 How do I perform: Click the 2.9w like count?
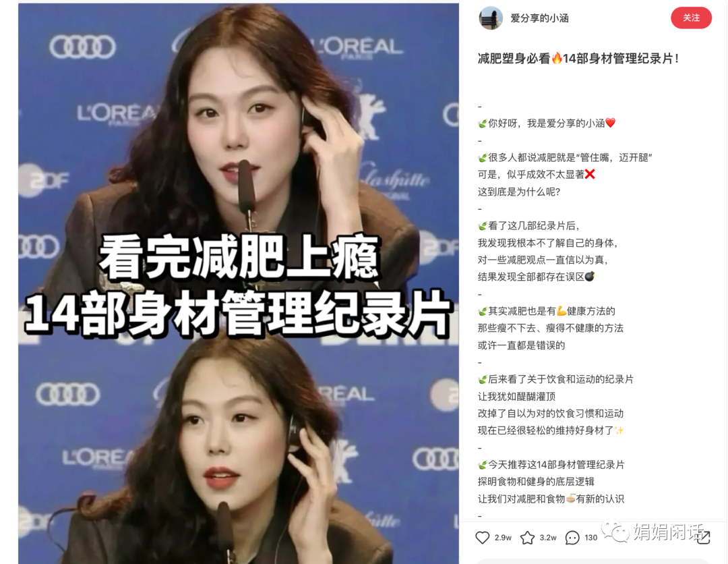pos(503,538)
